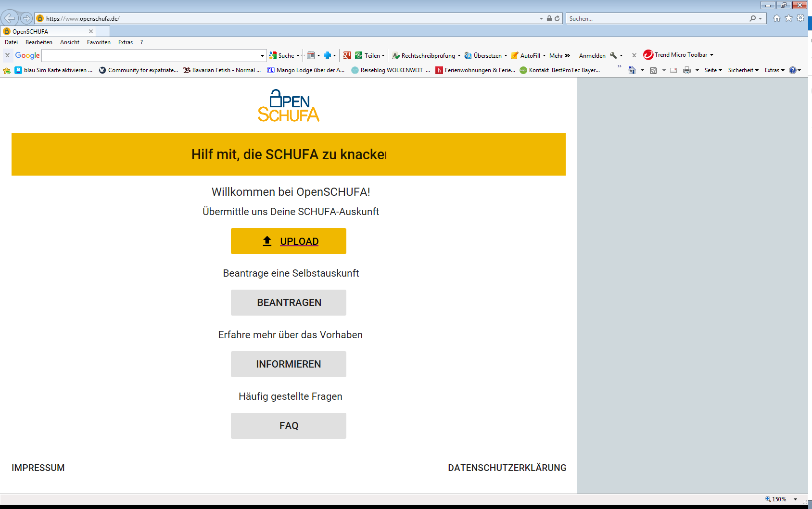Open Ferienwohnungen & Ferie... favorite

tap(475, 70)
